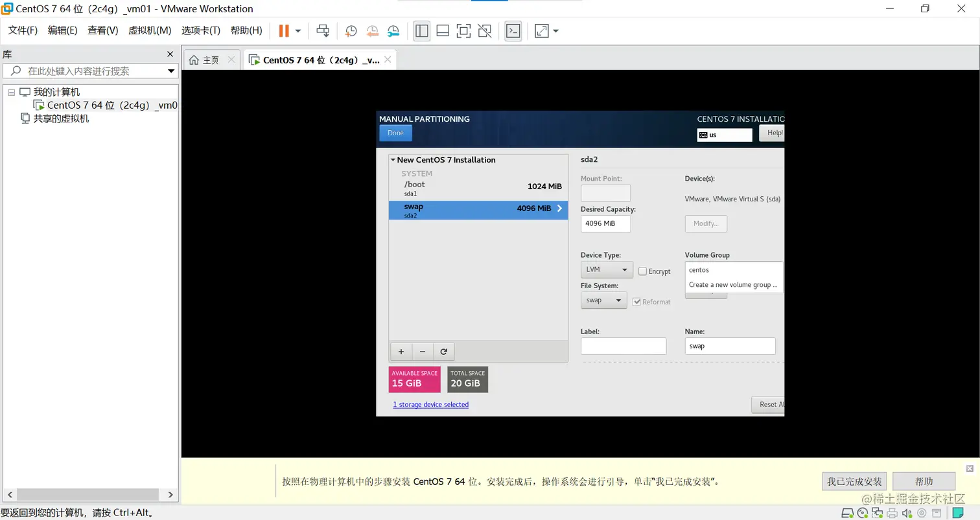This screenshot has height=520, width=980.
Task: Open the Device Type LVM dropdown
Action: (x=607, y=269)
